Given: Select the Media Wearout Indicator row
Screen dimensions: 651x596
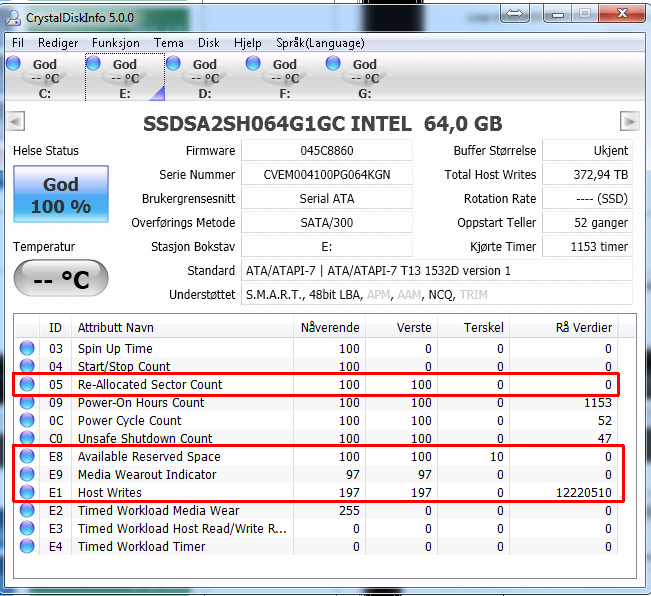Looking at the screenshot, I should pos(316,474).
